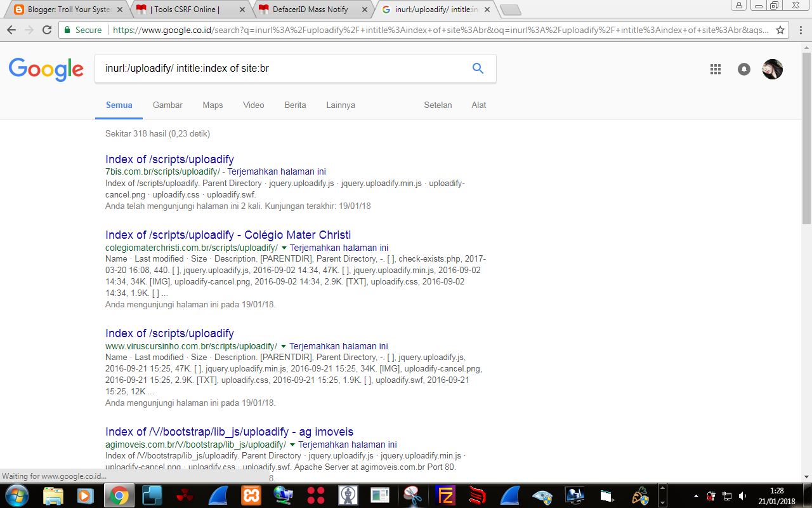Translate the agimoveis.com.br result
Viewport: 812px width, 508px height.
348,444
